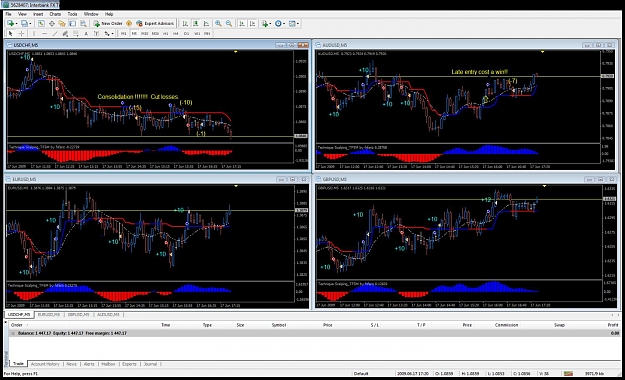The height and width of the screenshot is (380, 625).
Task: Click the New Chart toolbar icon
Action: [x=10, y=24]
